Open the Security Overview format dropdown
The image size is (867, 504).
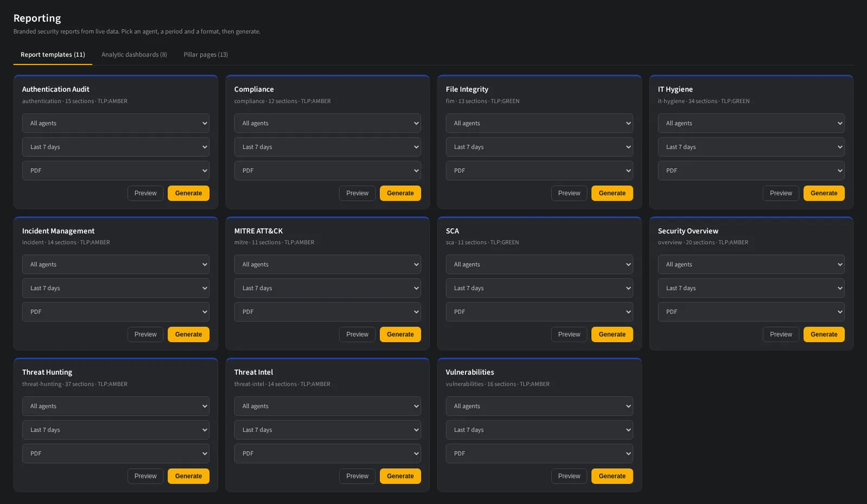(x=752, y=312)
